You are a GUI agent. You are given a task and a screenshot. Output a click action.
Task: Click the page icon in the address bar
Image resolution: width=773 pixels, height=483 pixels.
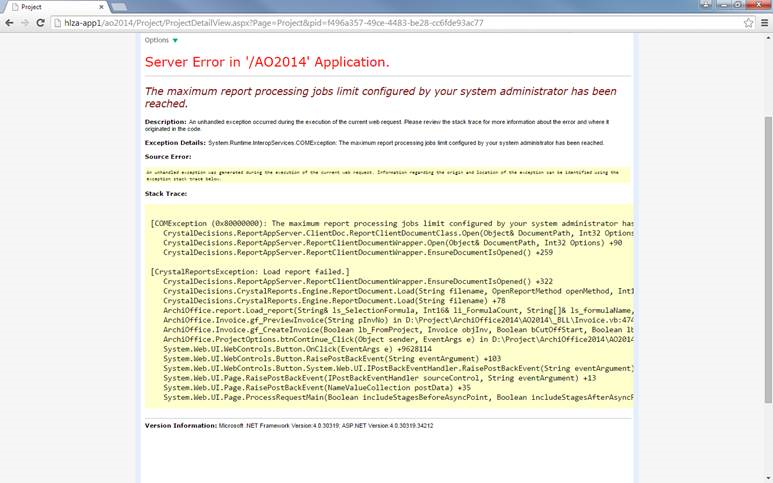[59, 23]
